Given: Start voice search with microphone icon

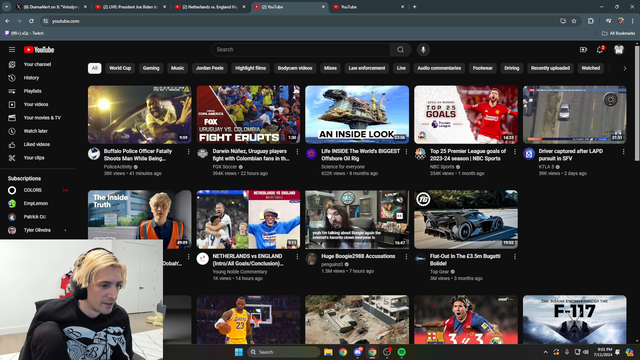Looking at the screenshot, I should coord(423,50).
